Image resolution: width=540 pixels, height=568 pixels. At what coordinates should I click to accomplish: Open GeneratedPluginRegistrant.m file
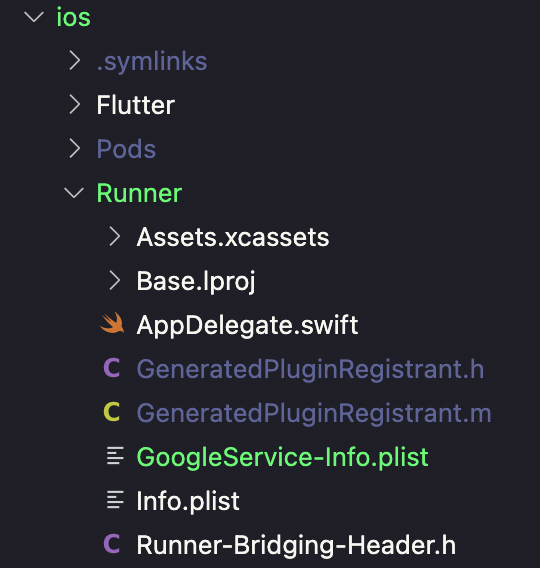[x=314, y=413]
